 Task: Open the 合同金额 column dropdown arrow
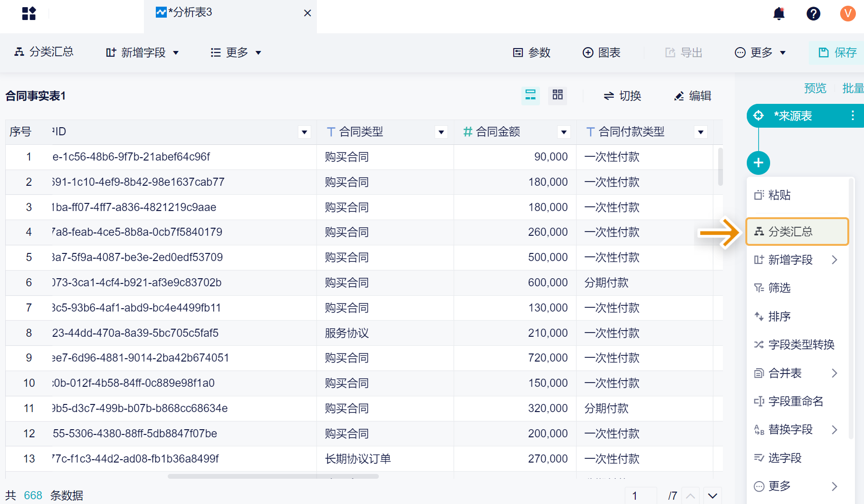click(564, 132)
